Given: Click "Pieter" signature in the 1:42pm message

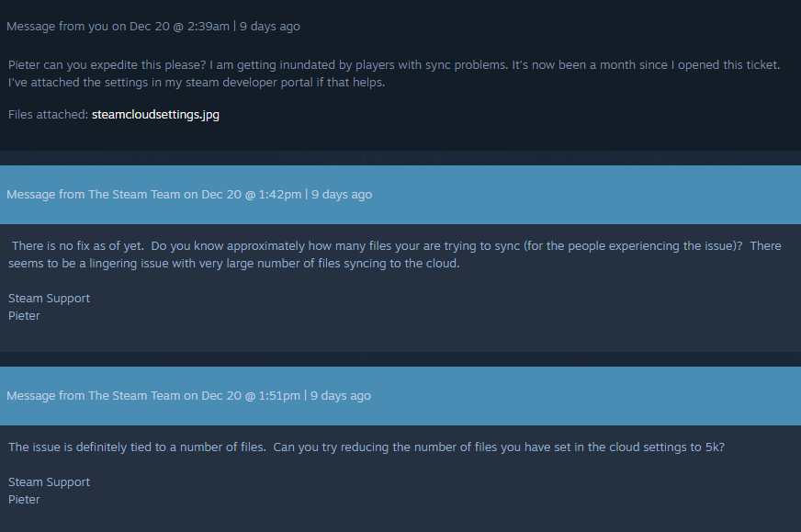Looking at the screenshot, I should pyautogui.click(x=25, y=316).
